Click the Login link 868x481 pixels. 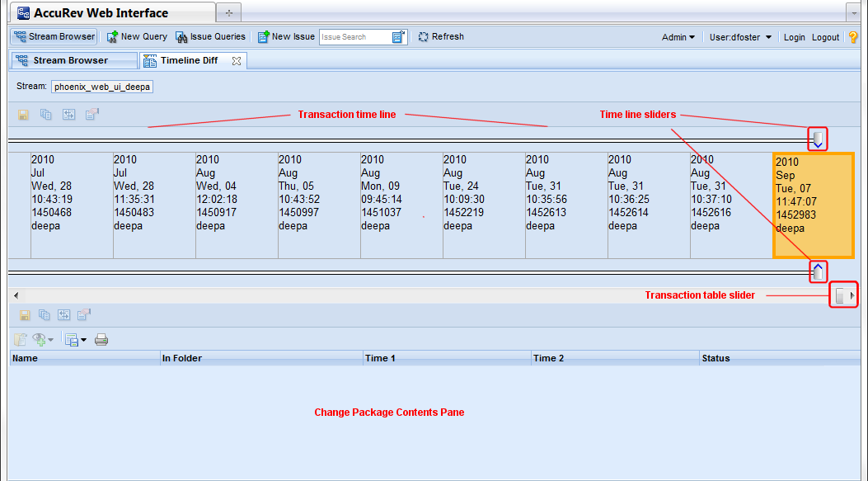pos(795,37)
